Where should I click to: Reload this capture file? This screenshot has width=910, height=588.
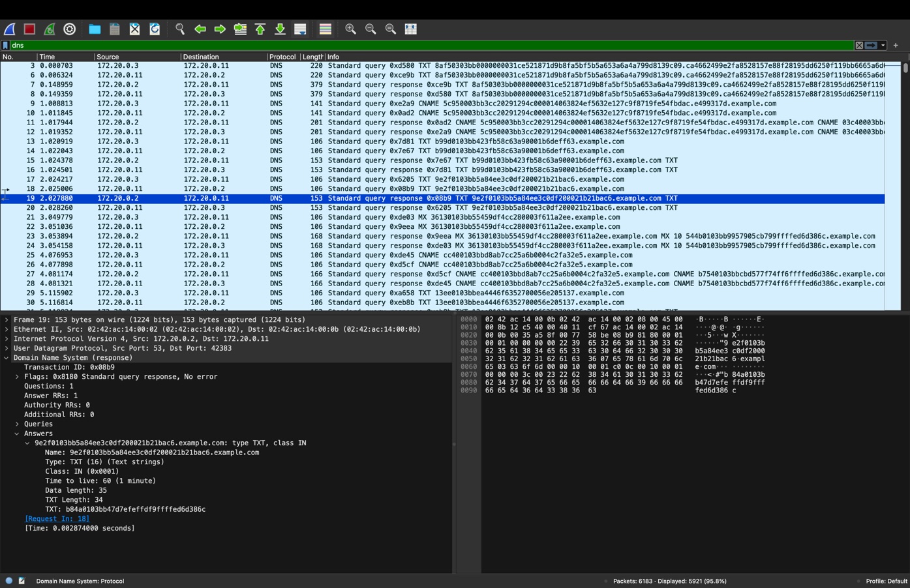[x=155, y=29]
